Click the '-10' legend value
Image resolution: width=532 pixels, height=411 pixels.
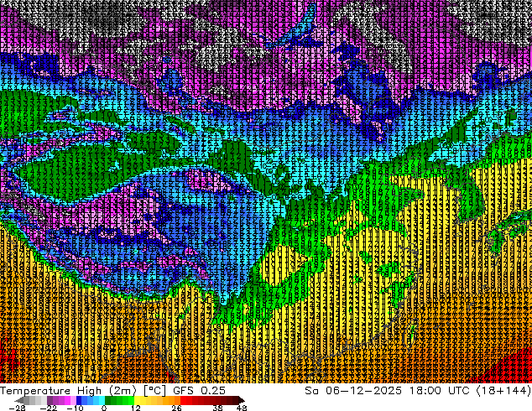75,408
